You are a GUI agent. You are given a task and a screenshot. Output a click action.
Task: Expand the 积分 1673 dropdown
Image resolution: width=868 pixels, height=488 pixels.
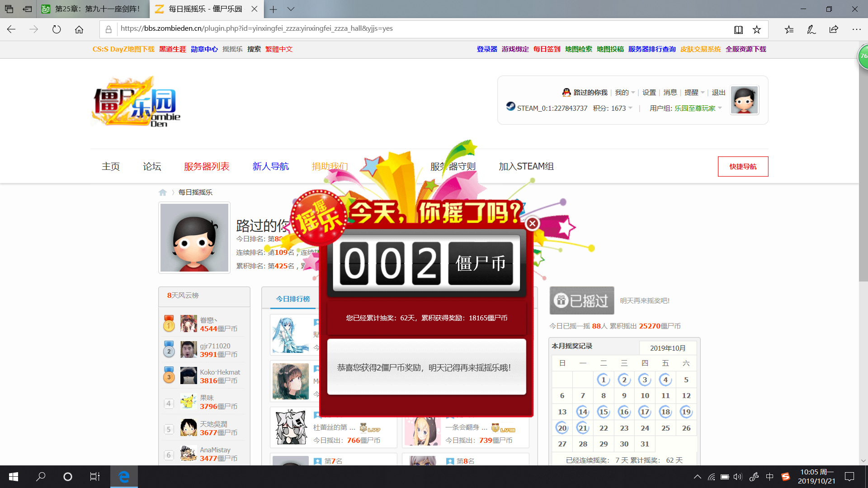pos(613,108)
